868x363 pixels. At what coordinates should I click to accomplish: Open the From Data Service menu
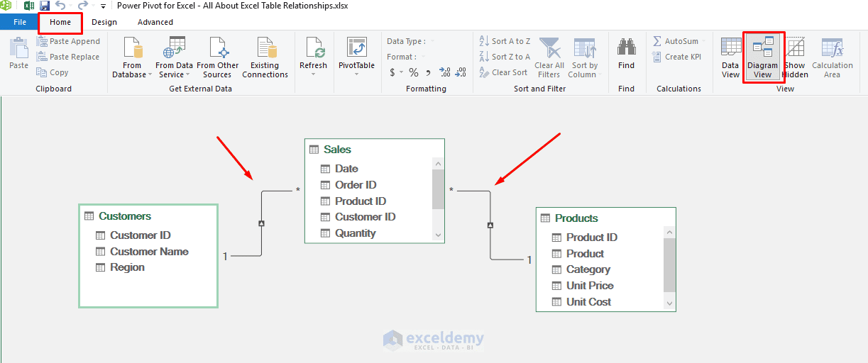[174, 57]
